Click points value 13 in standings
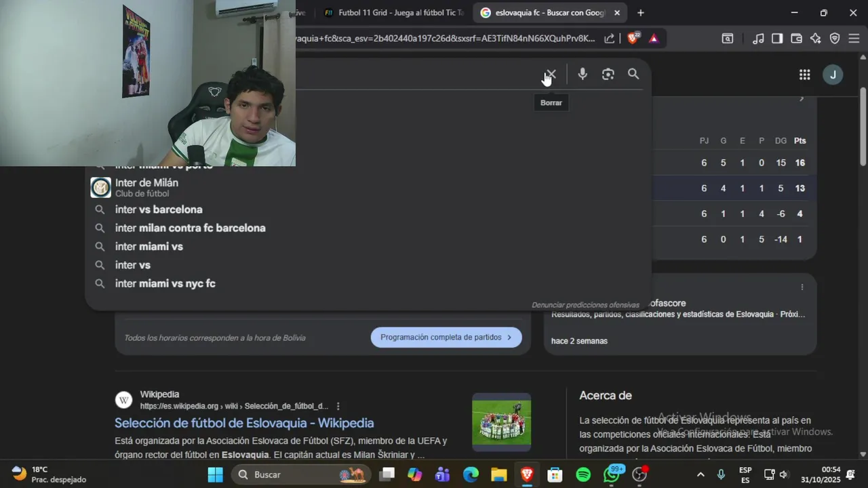 (800, 188)
